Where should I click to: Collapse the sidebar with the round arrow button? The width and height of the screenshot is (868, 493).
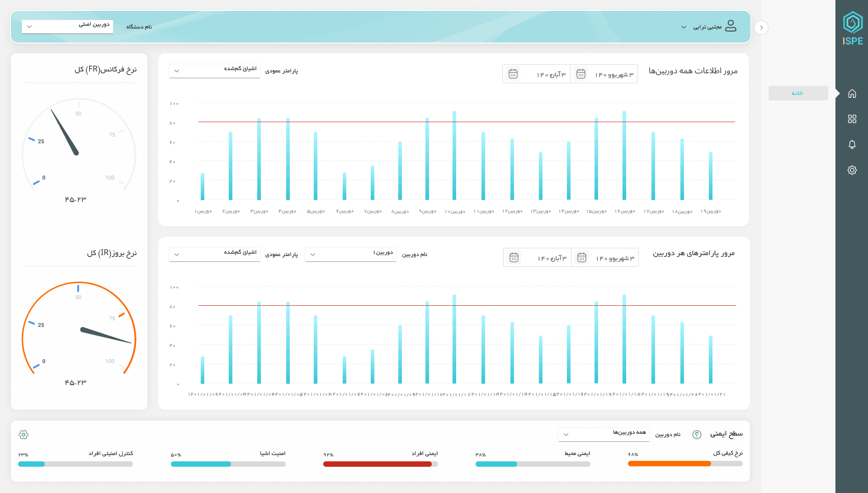761,28
